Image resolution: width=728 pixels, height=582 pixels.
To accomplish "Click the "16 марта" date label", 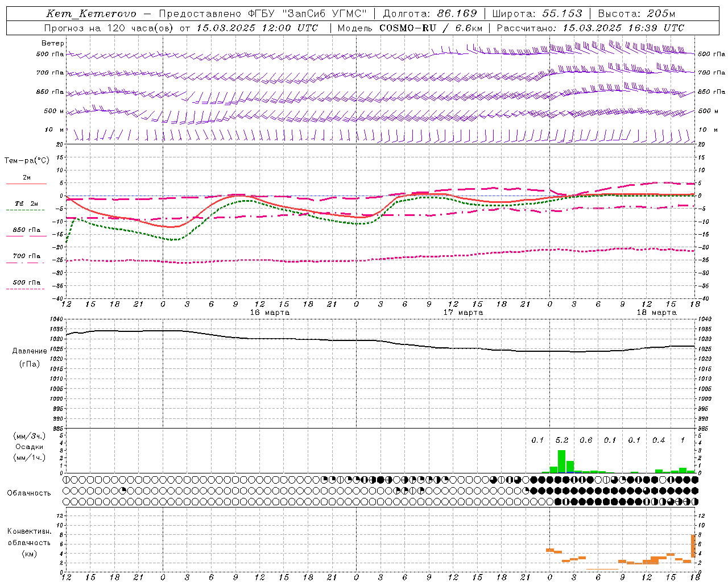I will (x=270, y=313).
